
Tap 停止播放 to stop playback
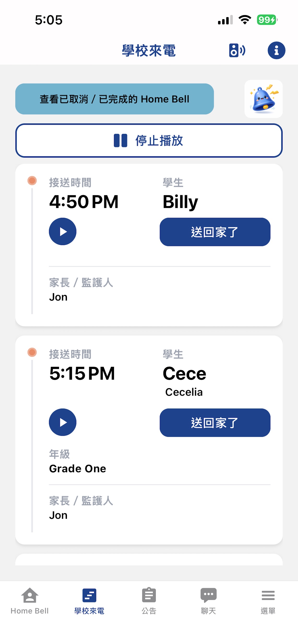point(149,140)
